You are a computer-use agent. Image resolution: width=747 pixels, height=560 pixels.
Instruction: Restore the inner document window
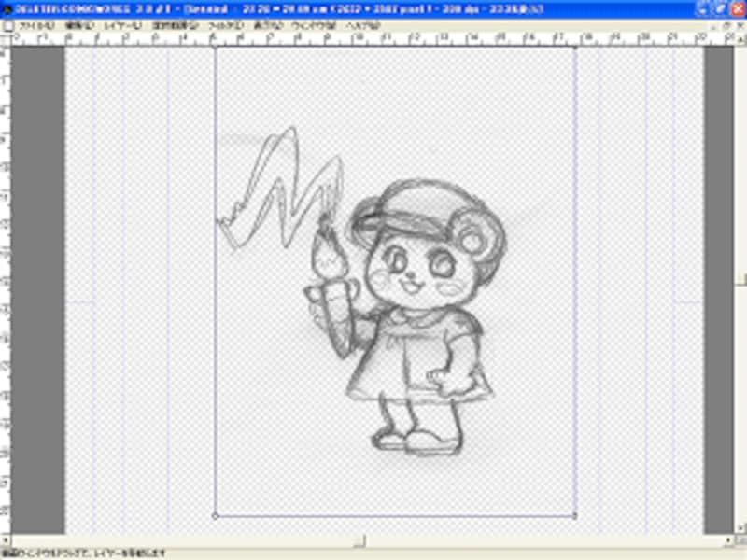(727, 26)
